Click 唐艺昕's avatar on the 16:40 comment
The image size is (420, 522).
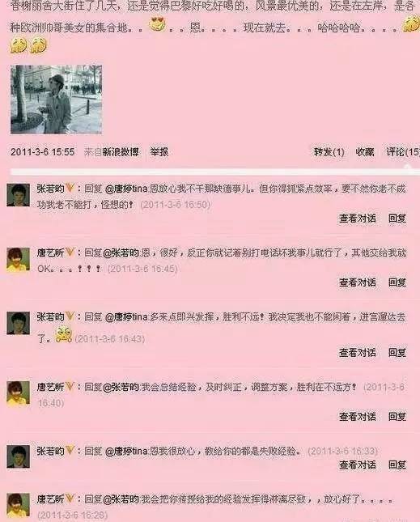[19, 393]
